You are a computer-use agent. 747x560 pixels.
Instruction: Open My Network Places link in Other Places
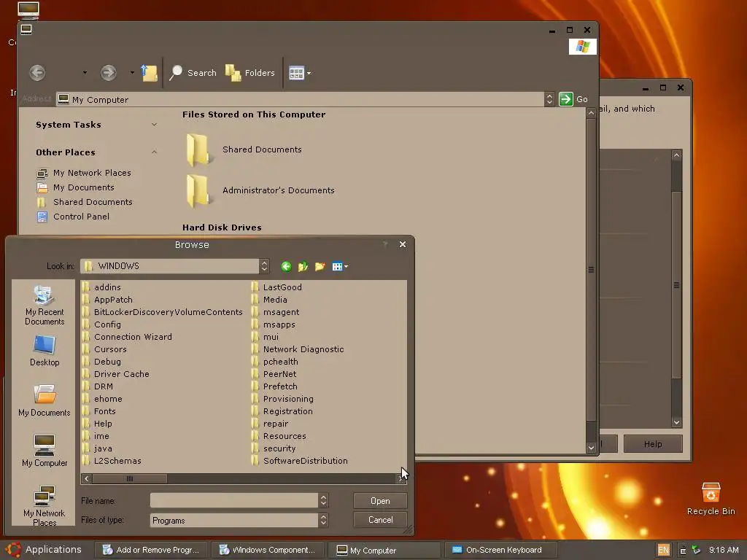[x=92, y=173]
